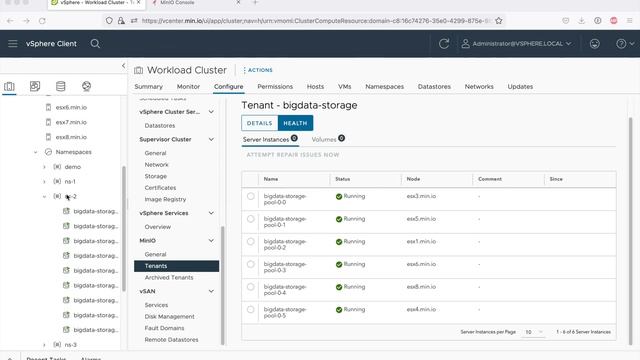Click the Workload Cluster icon in header
The height and width of the screenshot is (360, 640).
pyautogui.click(x=138, y=70)
